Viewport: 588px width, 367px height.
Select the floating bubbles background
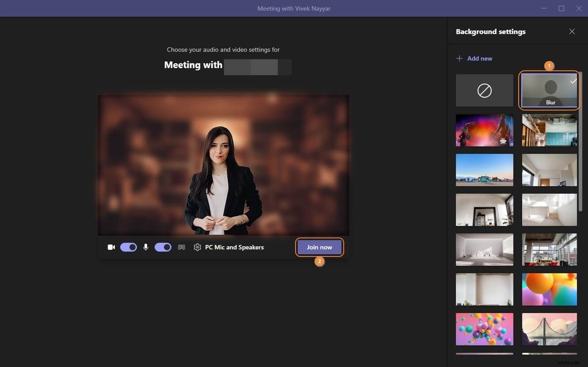point(484,329)
